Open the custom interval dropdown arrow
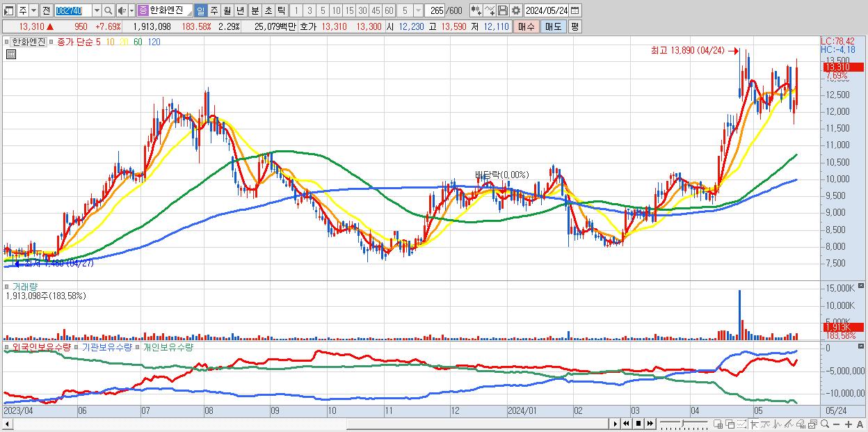 (418, 10)
